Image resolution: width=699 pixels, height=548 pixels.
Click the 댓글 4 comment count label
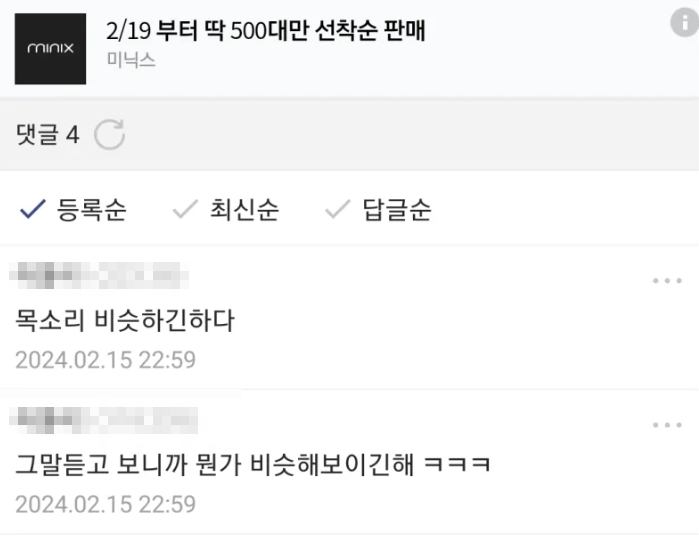point(48,134)
